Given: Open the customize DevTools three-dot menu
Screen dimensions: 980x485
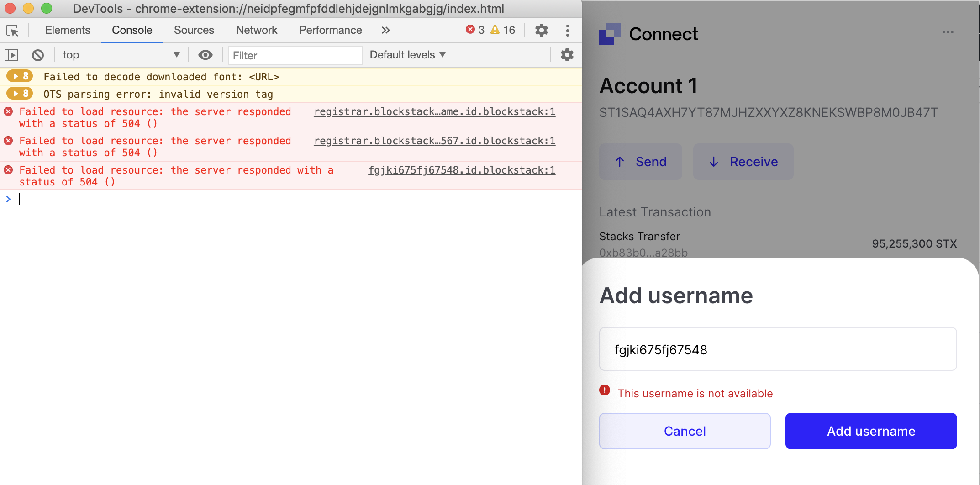Looking at the screenshot, I should click(x=568, y=30).
